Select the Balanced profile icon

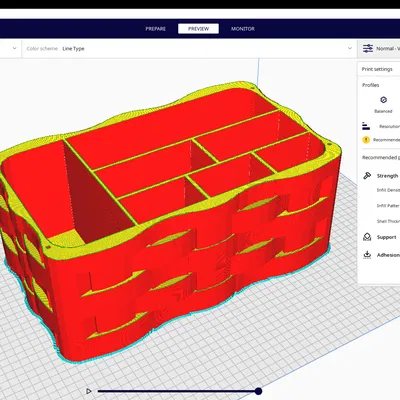pyautogui.click(x=383, y=100)
